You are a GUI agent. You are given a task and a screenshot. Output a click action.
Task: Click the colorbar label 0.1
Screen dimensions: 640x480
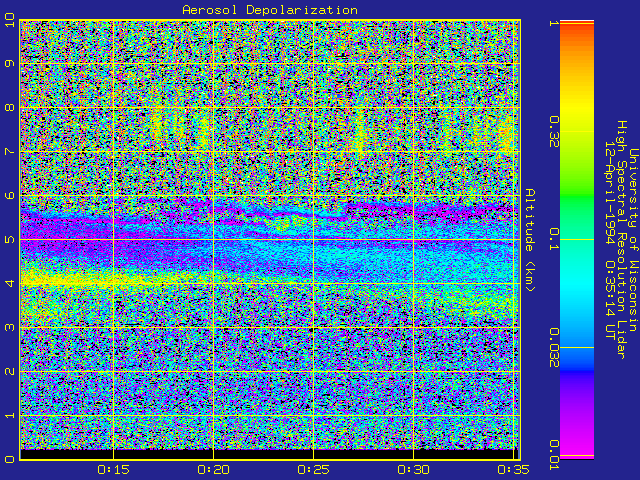point(554,240)
